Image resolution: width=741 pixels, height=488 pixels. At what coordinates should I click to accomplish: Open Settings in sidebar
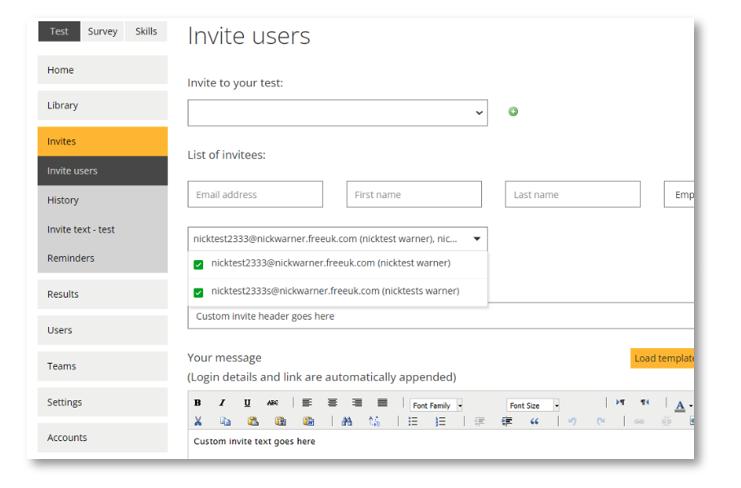click(x=103, y=402)
